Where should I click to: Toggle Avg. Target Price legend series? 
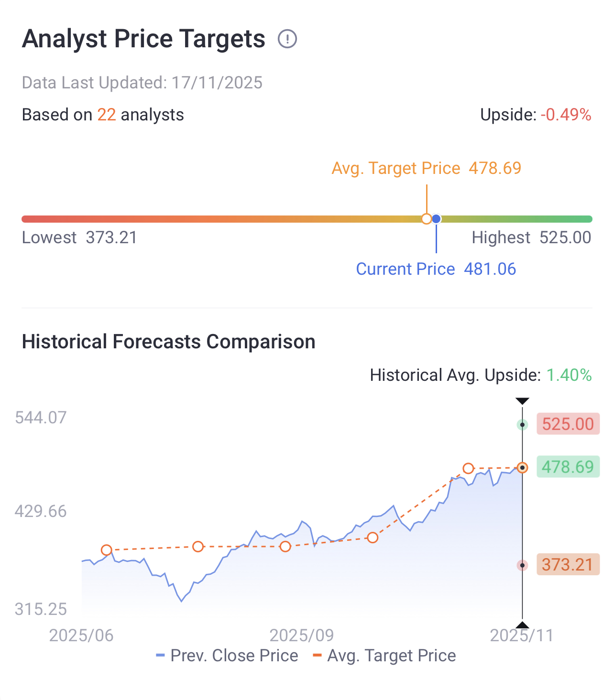pyautogui.click(x=384, y=656)
